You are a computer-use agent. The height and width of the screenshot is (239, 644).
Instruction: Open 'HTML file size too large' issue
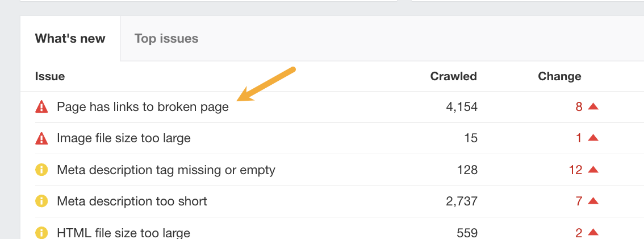pos(123,232)
